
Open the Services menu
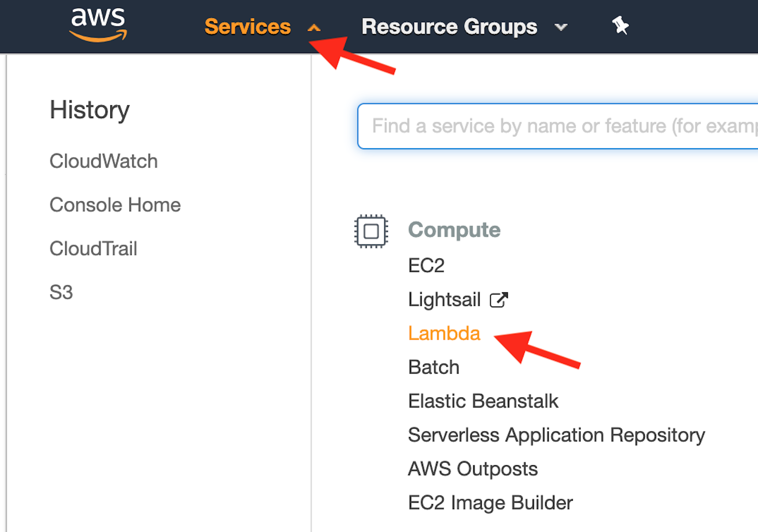point(247,27)
